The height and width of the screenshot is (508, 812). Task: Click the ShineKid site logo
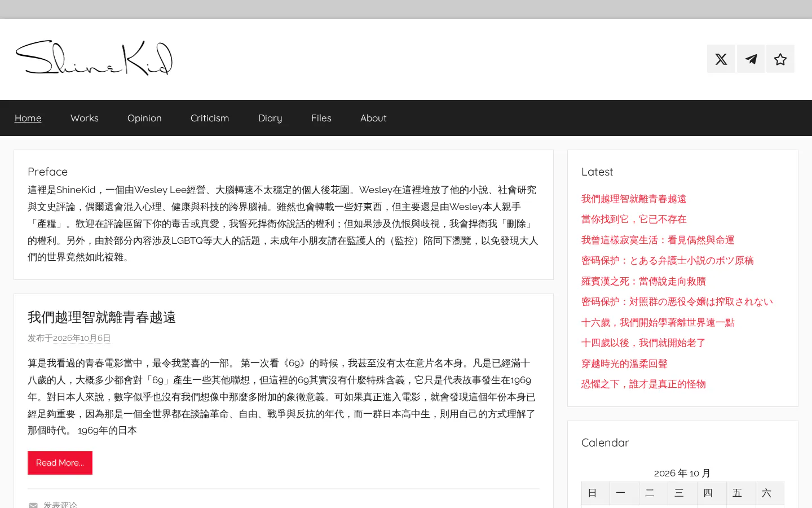pyautogui.click(x=94, y=58)
